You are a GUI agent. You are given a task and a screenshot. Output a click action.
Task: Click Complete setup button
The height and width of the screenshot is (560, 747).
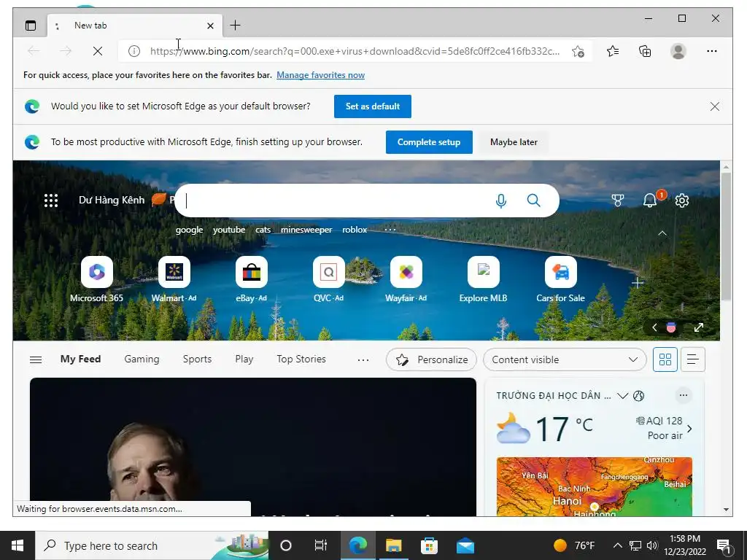(x=429, y=142)
